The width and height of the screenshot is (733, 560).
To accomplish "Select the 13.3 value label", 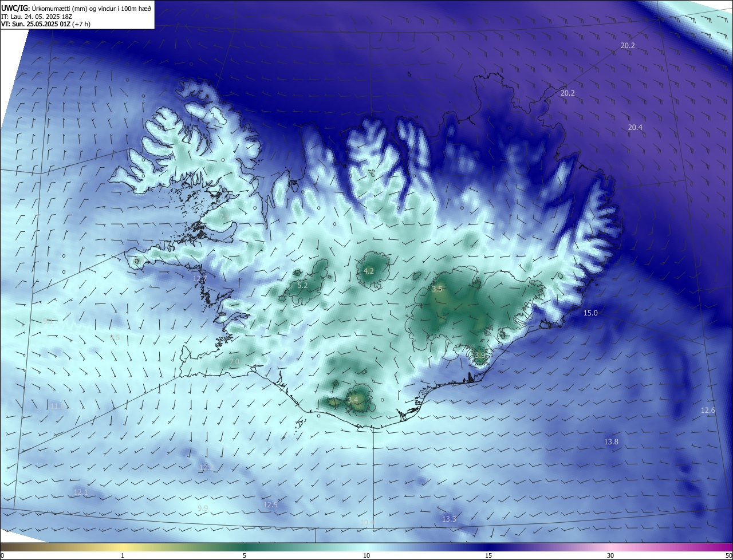I will (x=449, y=519).
